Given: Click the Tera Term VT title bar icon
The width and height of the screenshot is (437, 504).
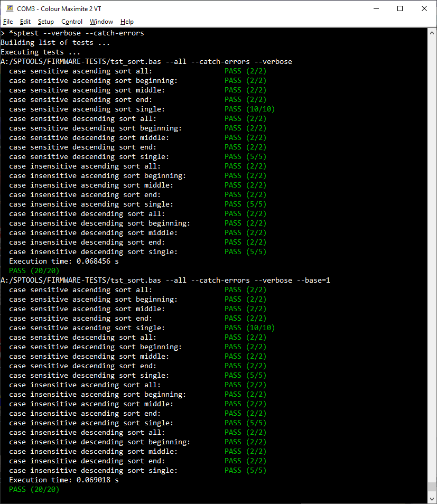Looking at the screenshot, I should pyautogui.click(x=10, y=8).
